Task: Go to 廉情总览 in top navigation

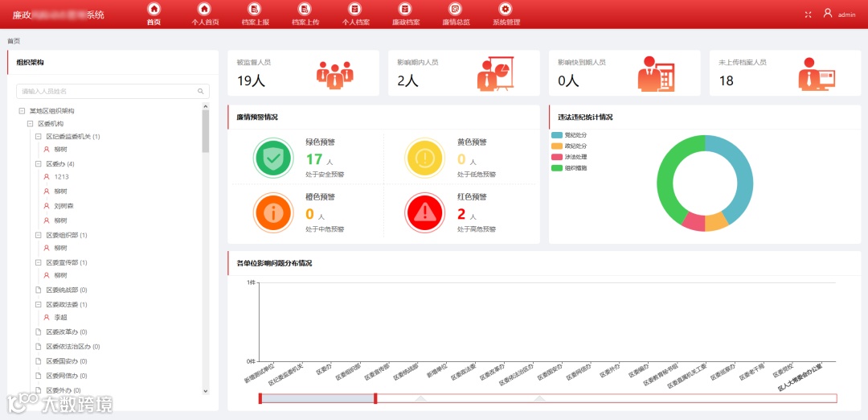Action: pyautogui.click(x=456, y=14)
